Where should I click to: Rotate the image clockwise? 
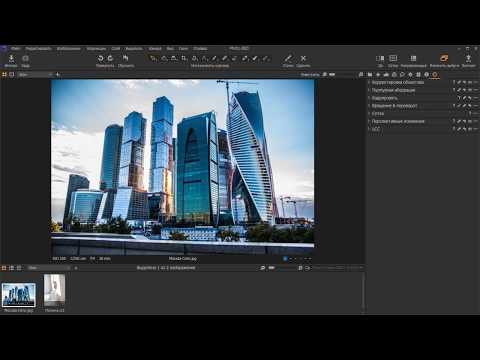click(110, 59)
